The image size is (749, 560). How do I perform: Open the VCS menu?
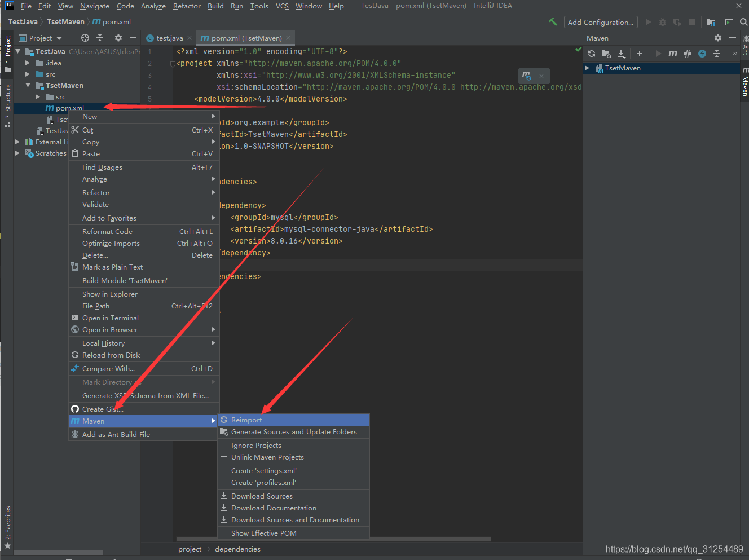[x=282, y=6]
